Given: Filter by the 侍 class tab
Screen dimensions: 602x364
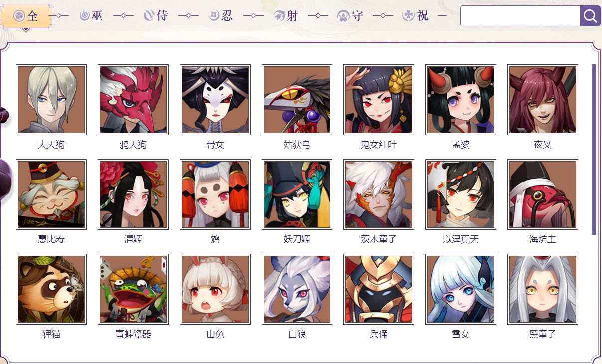Looking at the screenshot, I should (156, 16).
